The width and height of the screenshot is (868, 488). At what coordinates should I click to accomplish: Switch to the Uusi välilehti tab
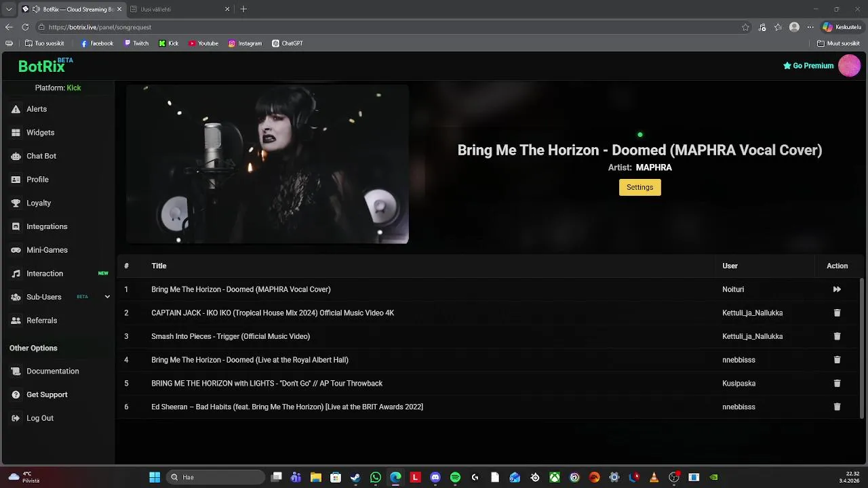[x=180, y=9]
